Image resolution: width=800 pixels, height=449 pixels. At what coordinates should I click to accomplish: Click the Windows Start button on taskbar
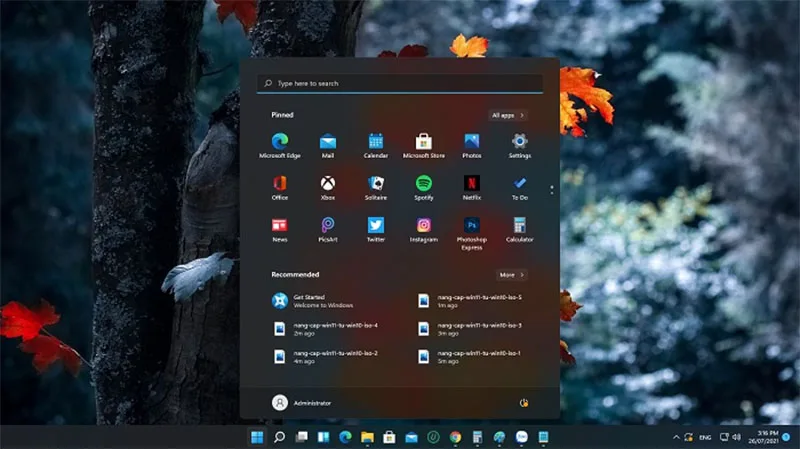[x=257, y=437]
